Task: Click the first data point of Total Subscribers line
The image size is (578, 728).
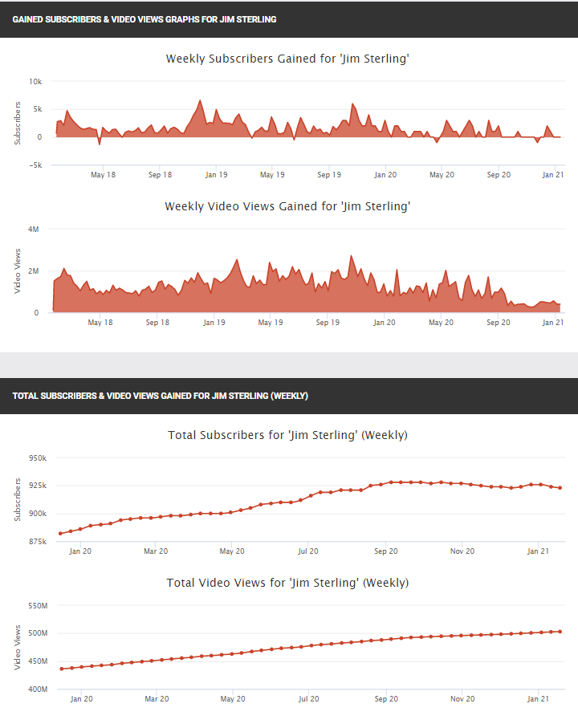Action: pyautogui.click(x=60, y=534)
